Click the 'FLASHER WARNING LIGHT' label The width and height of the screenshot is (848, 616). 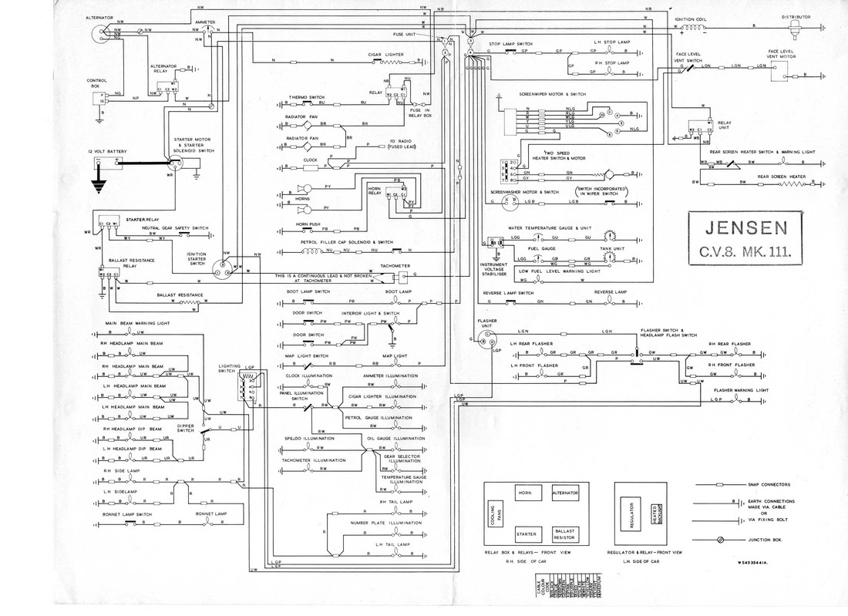(x=741, y=390)
